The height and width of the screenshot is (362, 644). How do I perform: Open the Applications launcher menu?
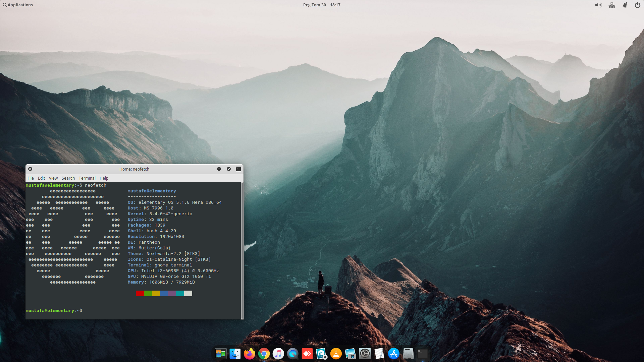click(18, 5)
